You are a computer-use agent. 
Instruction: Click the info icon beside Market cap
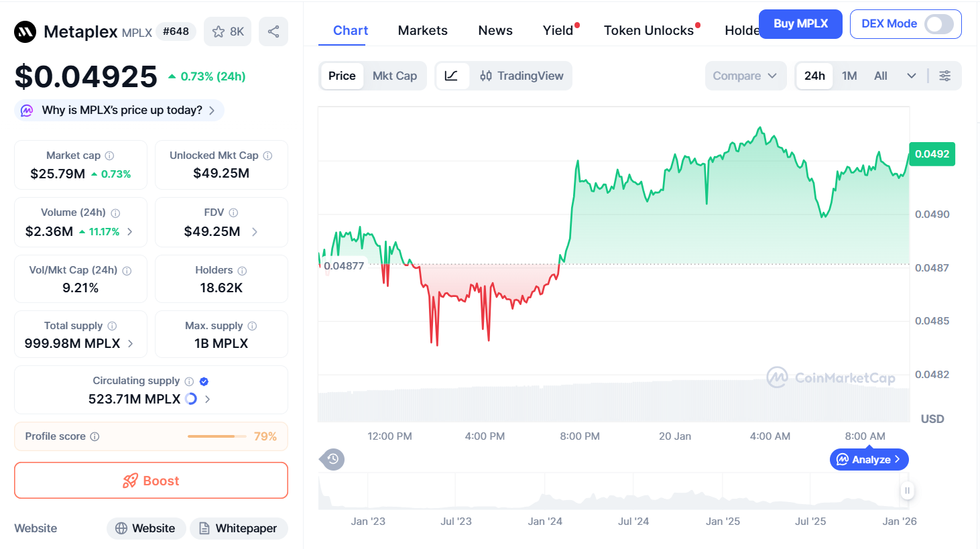(x=111, y=155)
